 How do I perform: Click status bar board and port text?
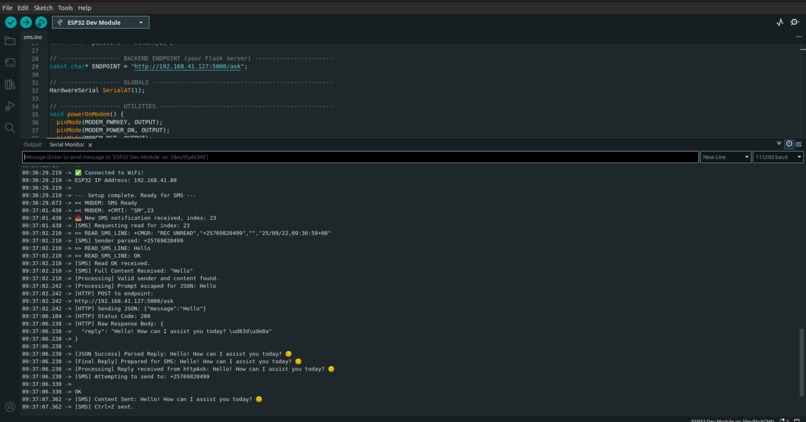pos(732,420)
